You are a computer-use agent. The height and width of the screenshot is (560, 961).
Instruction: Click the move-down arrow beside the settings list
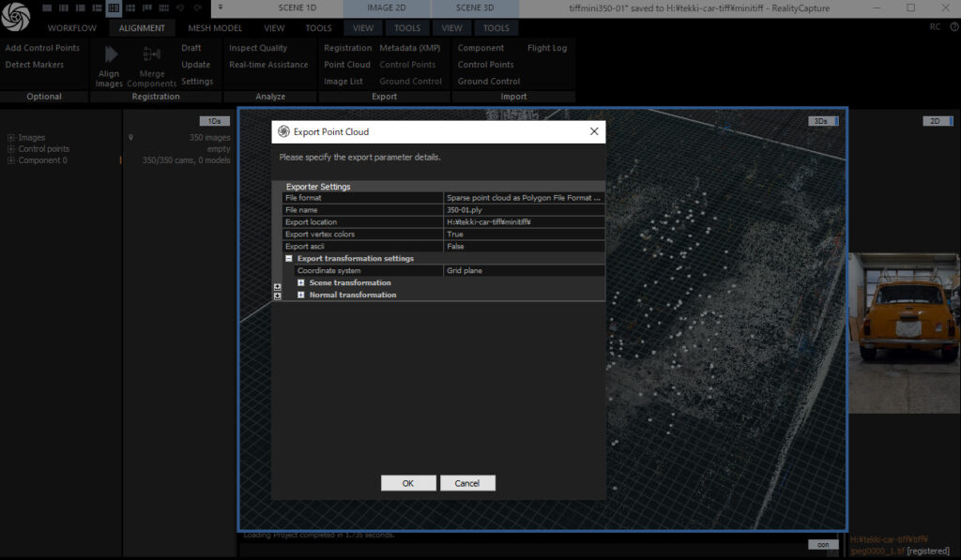point(277,295)
